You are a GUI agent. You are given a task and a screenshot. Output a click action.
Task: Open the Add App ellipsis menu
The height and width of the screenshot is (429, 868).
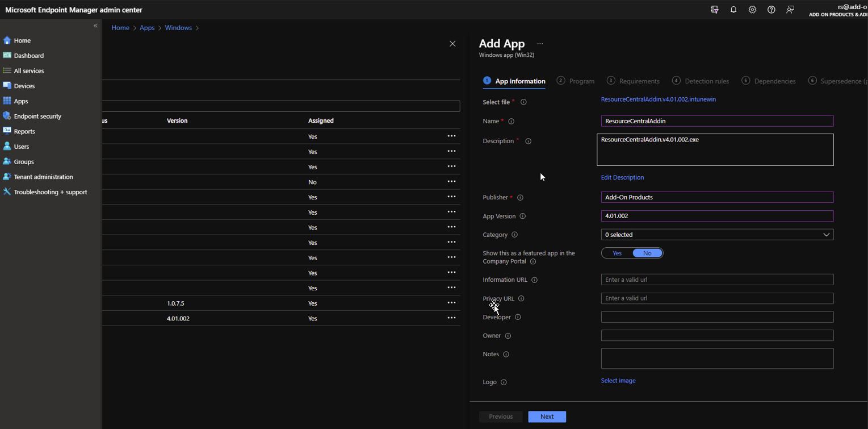[x=540, y=44]
